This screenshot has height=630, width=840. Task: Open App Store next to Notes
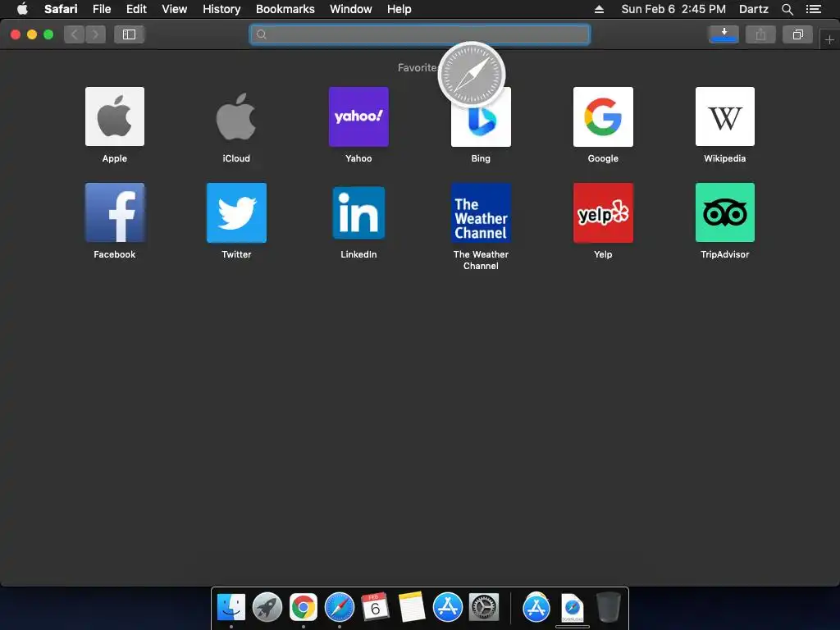447,608
